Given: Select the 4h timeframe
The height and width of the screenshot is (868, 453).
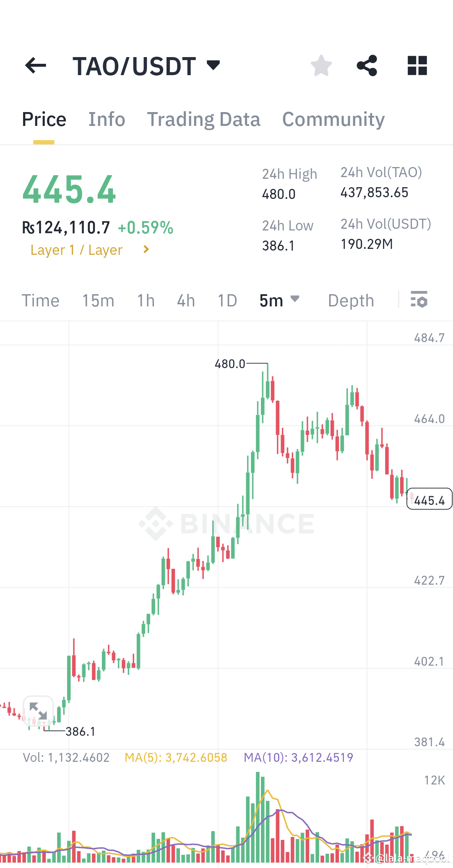Looking at the screenshot, I should [185, 300].
